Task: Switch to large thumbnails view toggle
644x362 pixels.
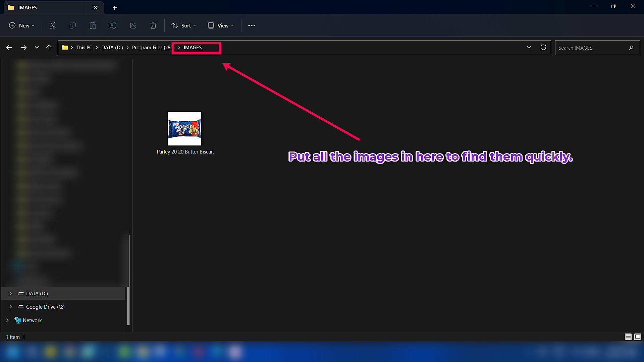Action: 638,337
